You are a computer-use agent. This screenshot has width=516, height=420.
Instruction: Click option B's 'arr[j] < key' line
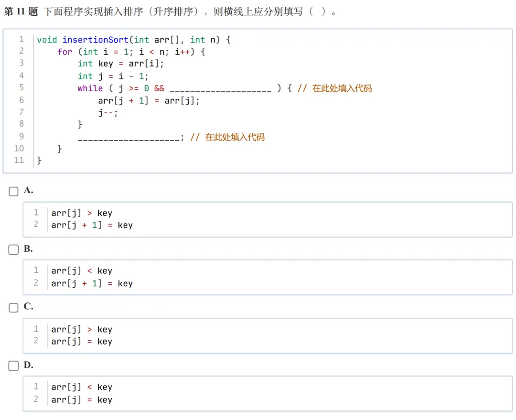[82, 271]
